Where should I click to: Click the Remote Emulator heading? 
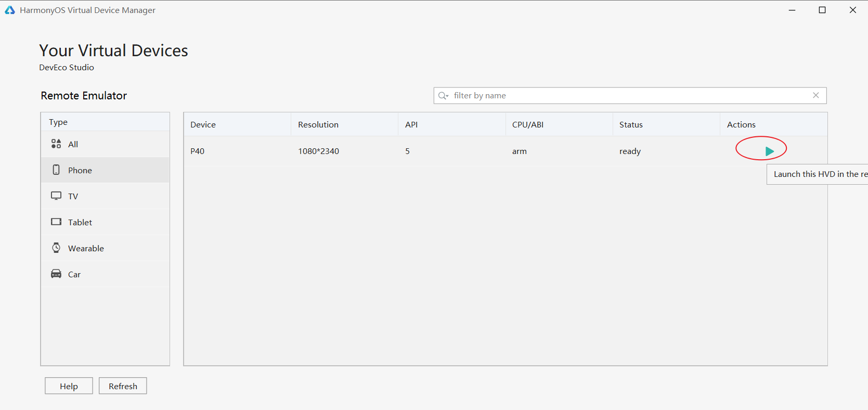84,96
